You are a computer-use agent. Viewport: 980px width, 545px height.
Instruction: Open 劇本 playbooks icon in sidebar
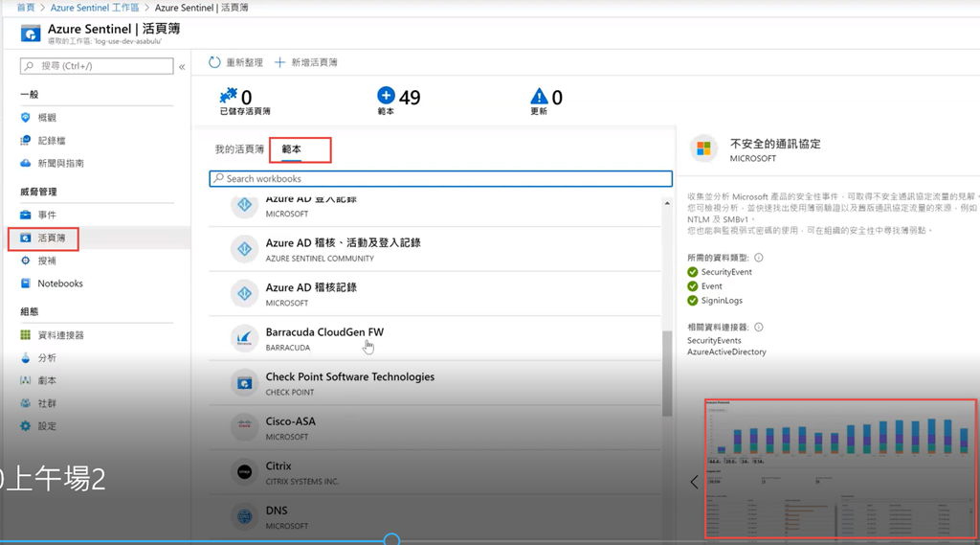(25, 380)
